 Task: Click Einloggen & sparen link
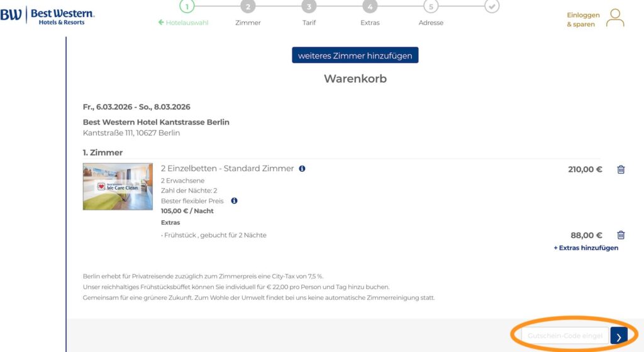tap(583, 20)
